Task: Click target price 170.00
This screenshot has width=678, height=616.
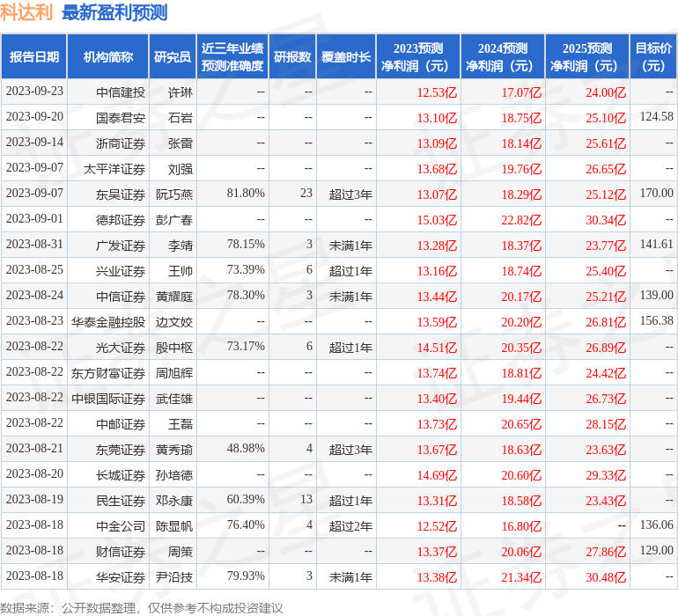Action: 656,194
